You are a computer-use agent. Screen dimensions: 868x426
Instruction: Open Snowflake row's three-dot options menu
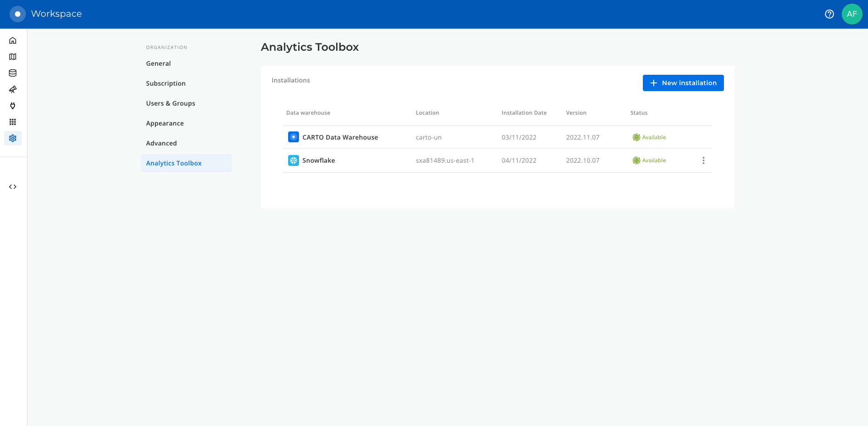pyautogui.click(x=703, y=160)
